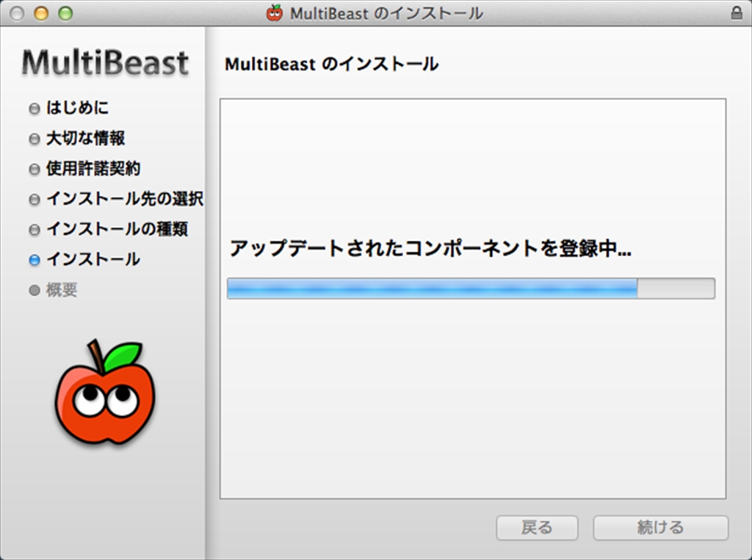This screenshot has height=560, width=752.
Task: Click the MultiBeast logo text in sidebar
Action: (105, 63)
